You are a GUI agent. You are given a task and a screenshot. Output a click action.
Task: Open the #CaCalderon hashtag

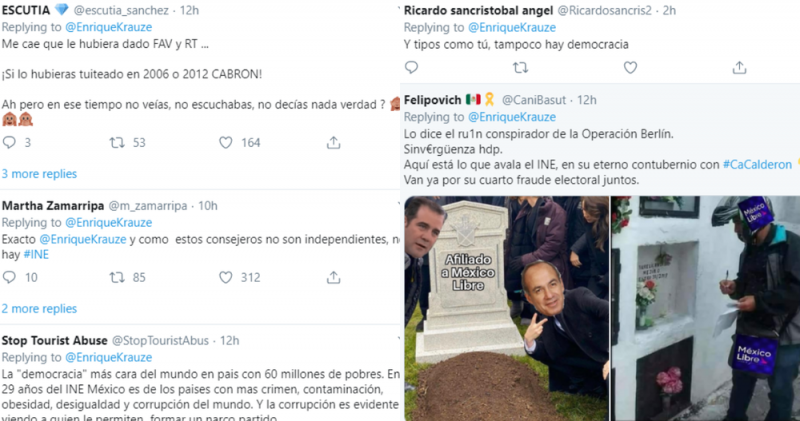click(x=757, y=165)
